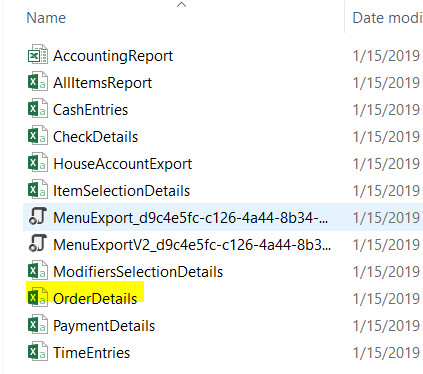Click the date in the PaymentDetails row
The height and width of the screenshot is (374, 423).
386,326
